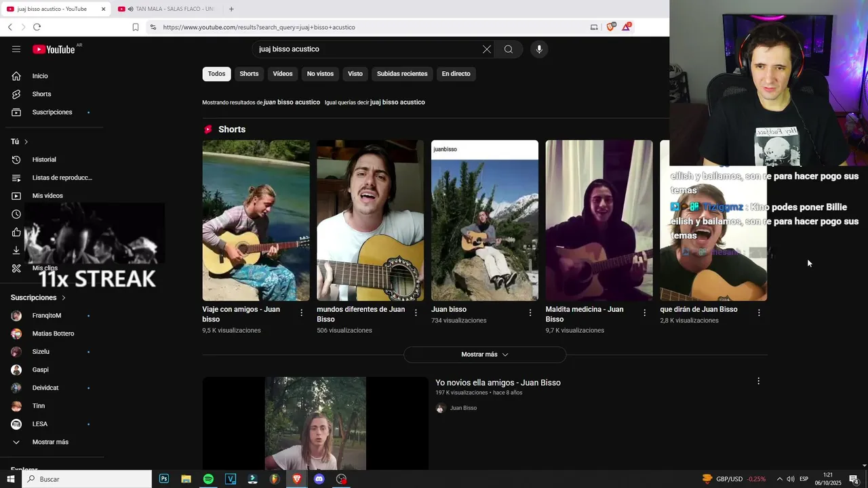Open more options for Viaje con amigos short
The width and height of the screenshot is (868, 488).
coord(302,312)
